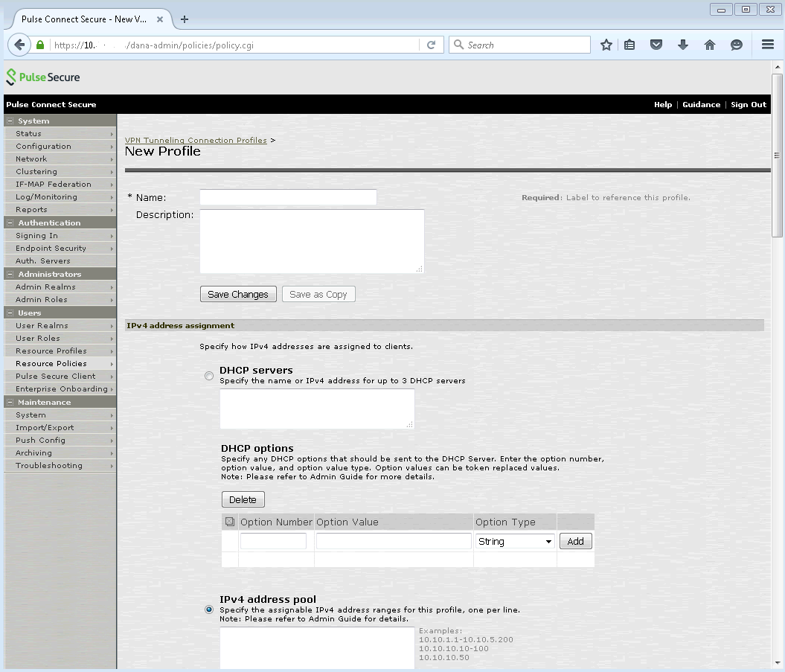Screen dimensions: 785x672
Task: Open Maintenance System menu item
Action: tap(60, 415)
